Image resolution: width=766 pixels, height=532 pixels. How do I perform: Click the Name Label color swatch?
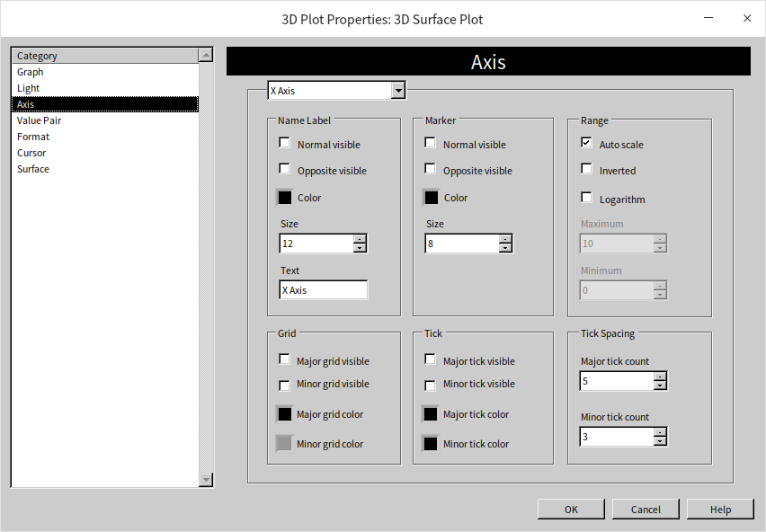tap(285, 198)
